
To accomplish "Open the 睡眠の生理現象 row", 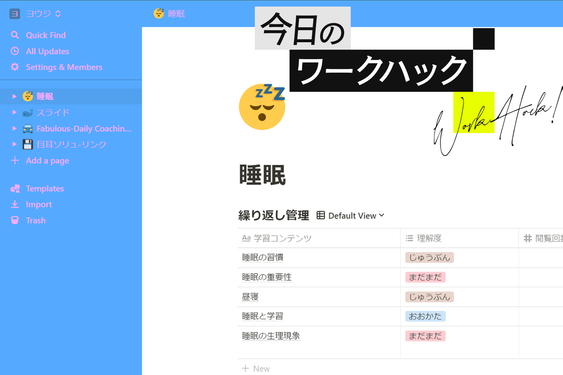I will pos(271,336).
